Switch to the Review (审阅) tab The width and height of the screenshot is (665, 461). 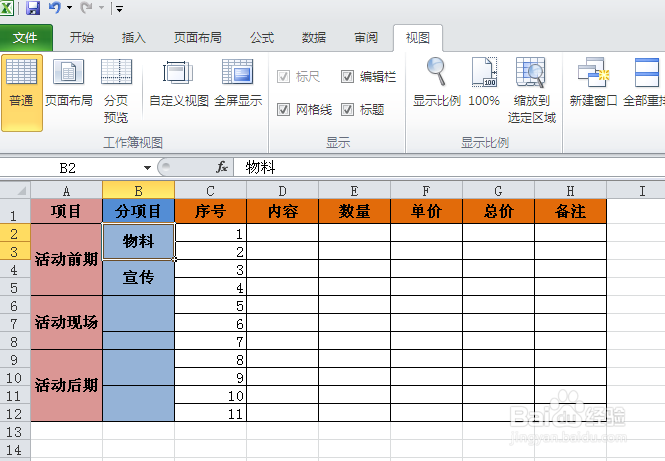(x=366, y=38)
